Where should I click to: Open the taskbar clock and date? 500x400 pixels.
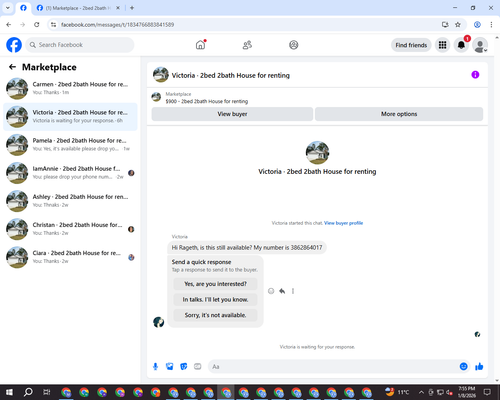467,392
